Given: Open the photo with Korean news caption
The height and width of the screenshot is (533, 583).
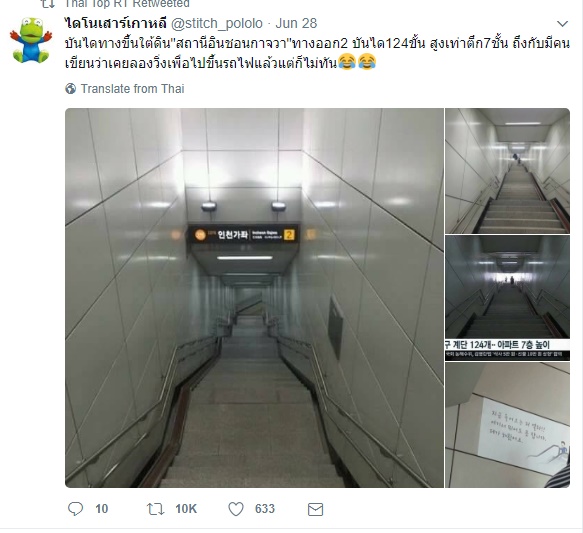Looking at the screenshot, I should (508, 298).
